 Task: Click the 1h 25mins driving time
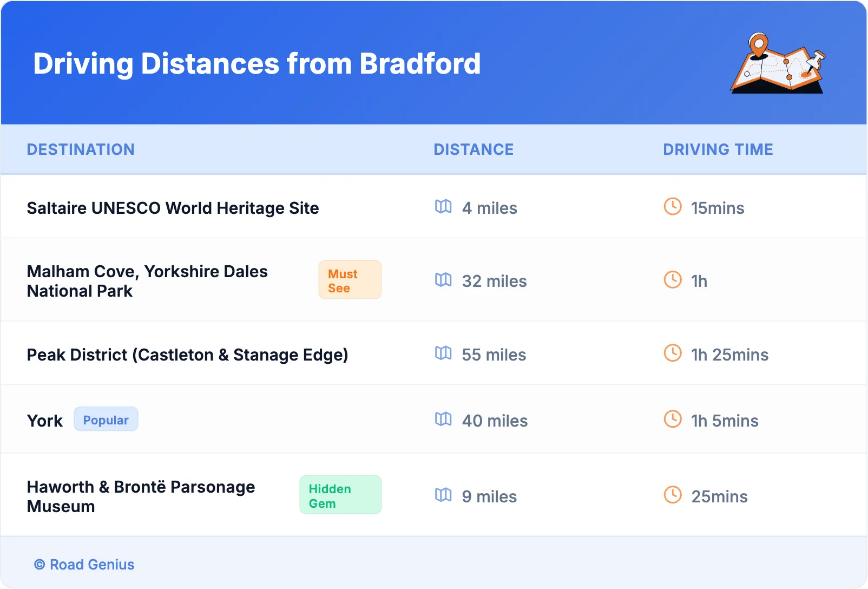(729, 355)
